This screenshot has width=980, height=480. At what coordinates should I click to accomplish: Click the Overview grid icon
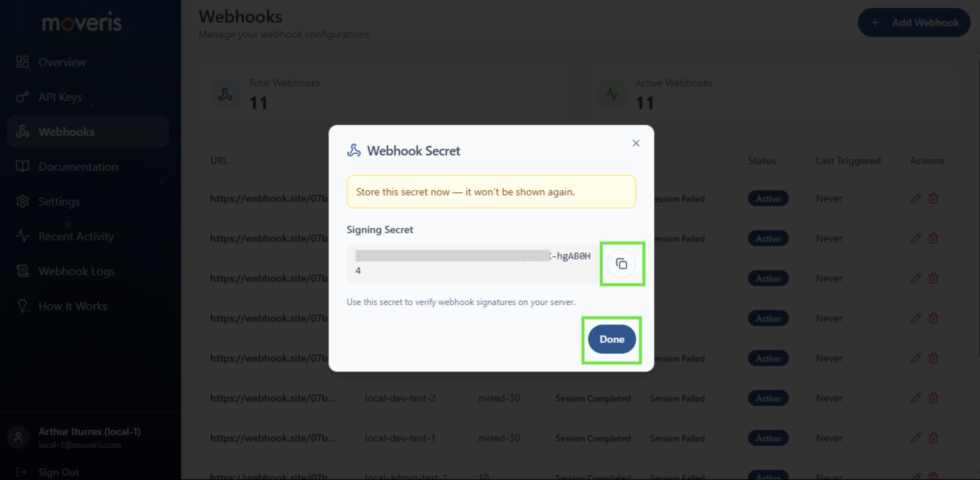[x=22, y=62]
